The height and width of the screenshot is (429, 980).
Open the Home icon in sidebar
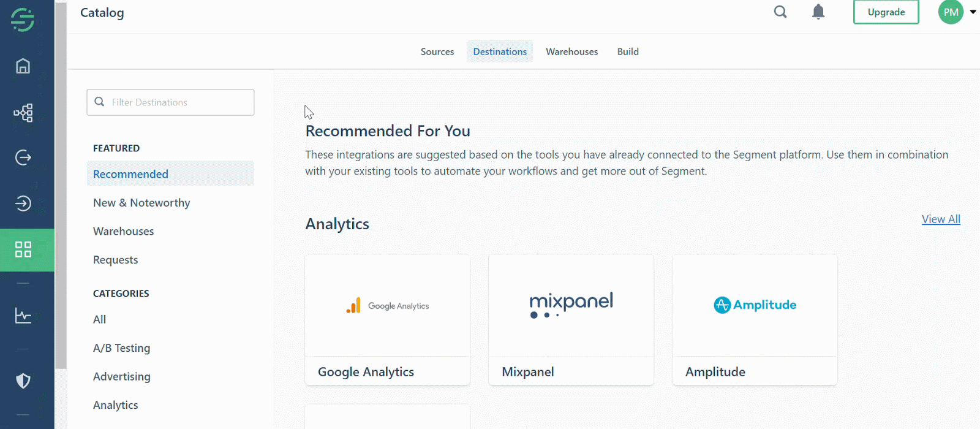(x=23, y=66)
